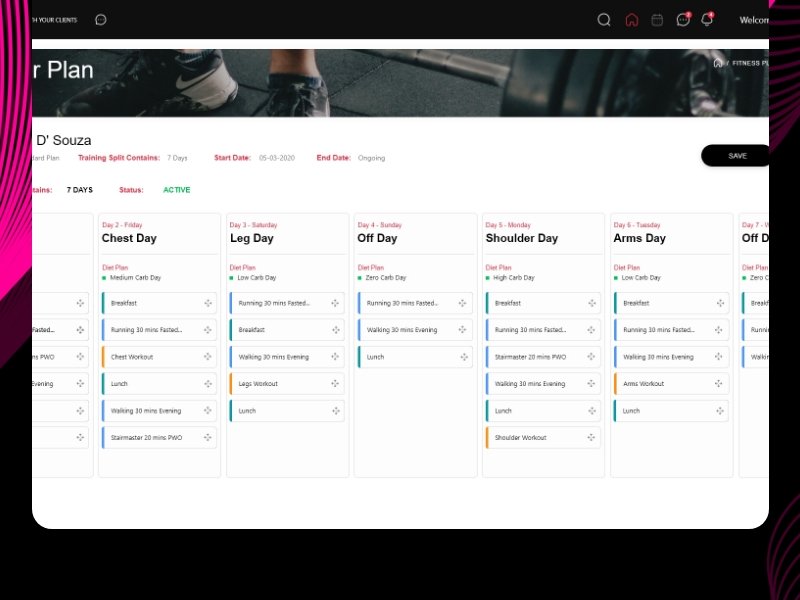800x600 pixels.
Task: Open the calendar icon in top bar
Action: (x=657, y=20)
